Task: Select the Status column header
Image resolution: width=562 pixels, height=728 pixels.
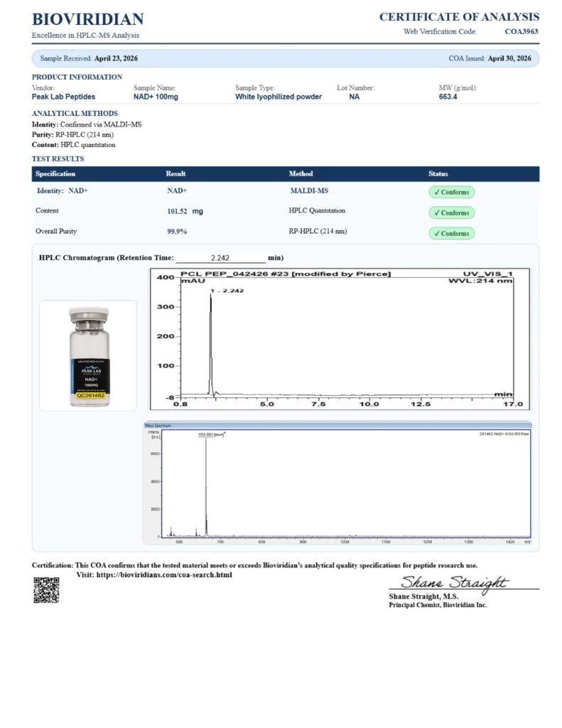Action: [438, 173]
